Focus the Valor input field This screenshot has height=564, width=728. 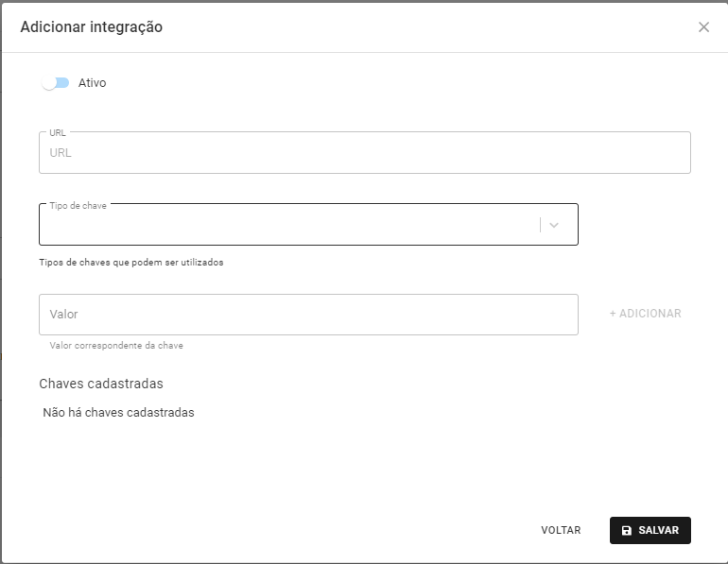[x=308, y=315]
